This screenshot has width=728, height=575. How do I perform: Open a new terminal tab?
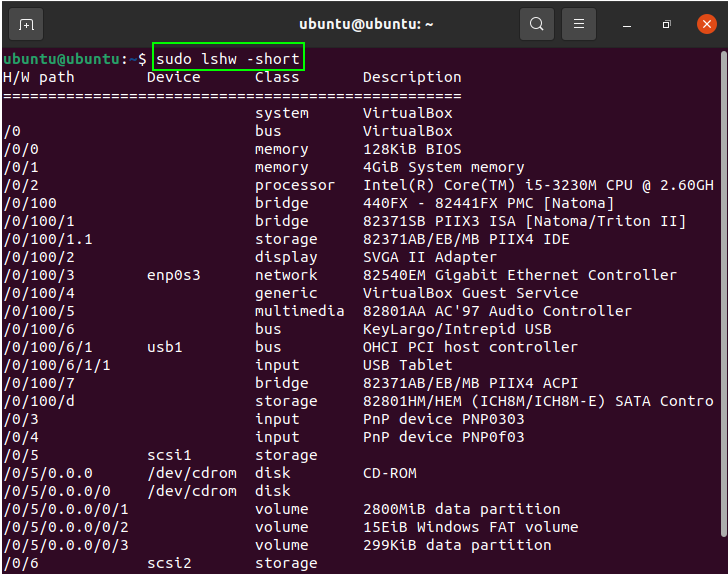tap(26, 24)
